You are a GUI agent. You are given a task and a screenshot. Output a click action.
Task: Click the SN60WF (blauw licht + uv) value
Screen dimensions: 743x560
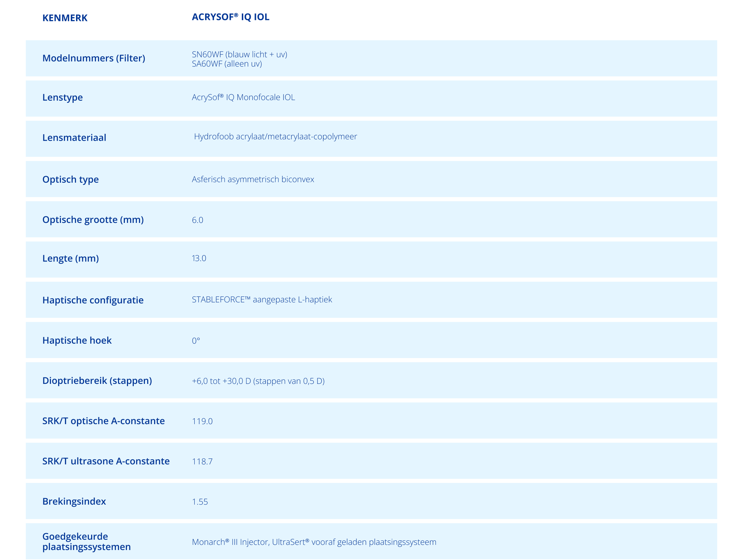pyautogui.click(x=239, y=54)
